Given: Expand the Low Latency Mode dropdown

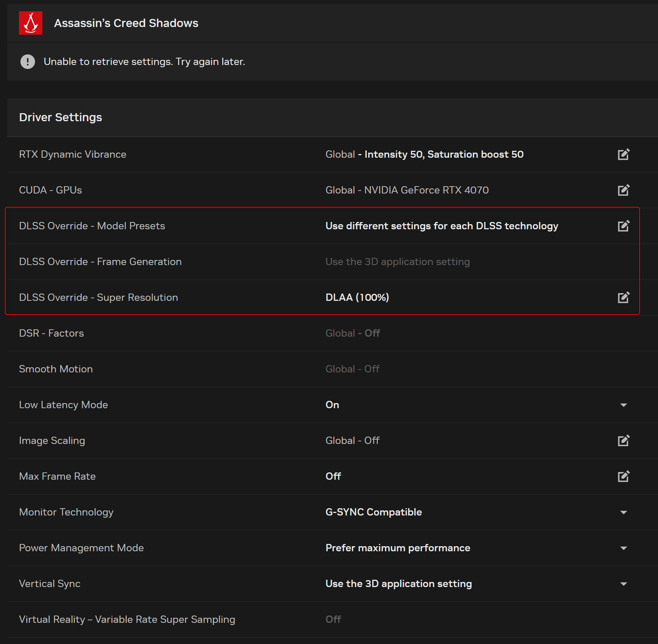Looking at the screenshot, I should point(623,405).
